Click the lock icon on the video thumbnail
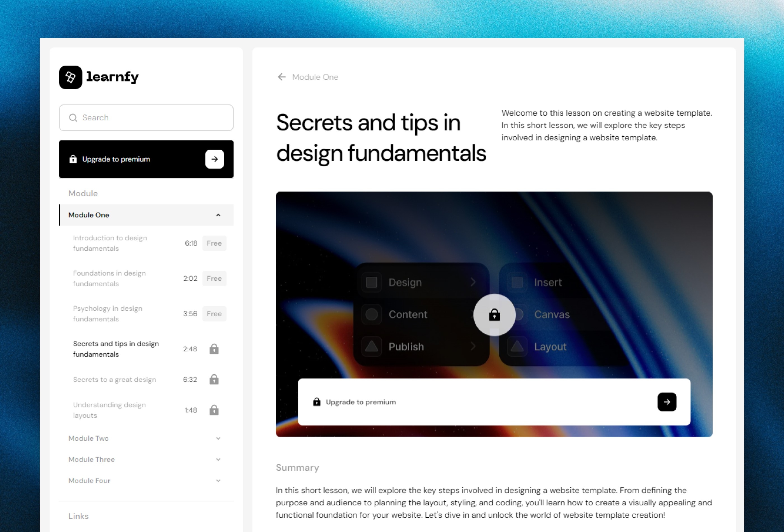The width and height of the screenshot is (784, 532). [494, 314]
